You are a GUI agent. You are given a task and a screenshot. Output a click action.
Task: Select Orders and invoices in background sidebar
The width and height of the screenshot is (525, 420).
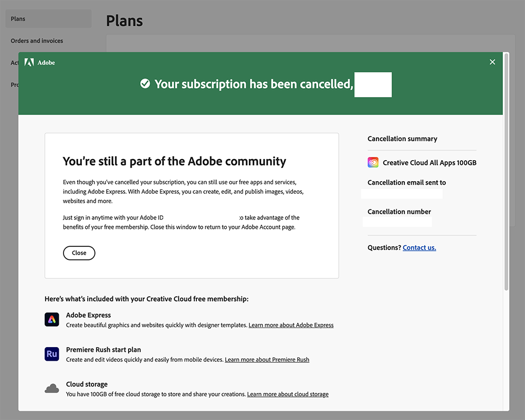pos(37,40)
